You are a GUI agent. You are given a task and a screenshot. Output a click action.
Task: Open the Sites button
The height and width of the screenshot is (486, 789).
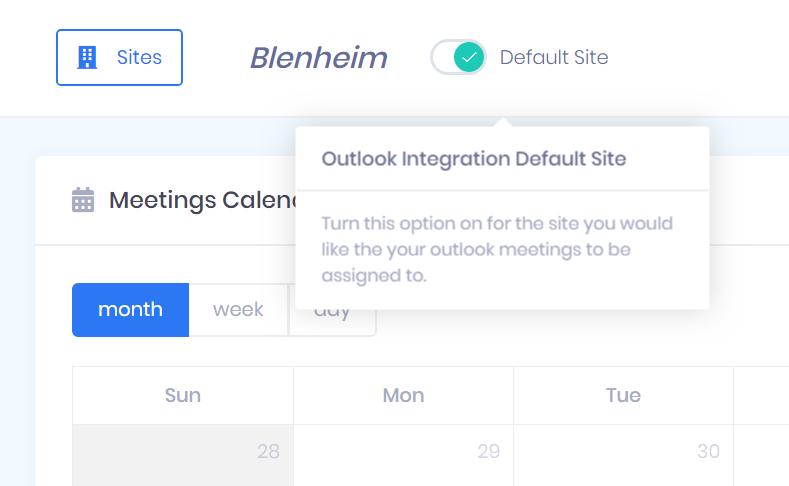tap(119, 57)
